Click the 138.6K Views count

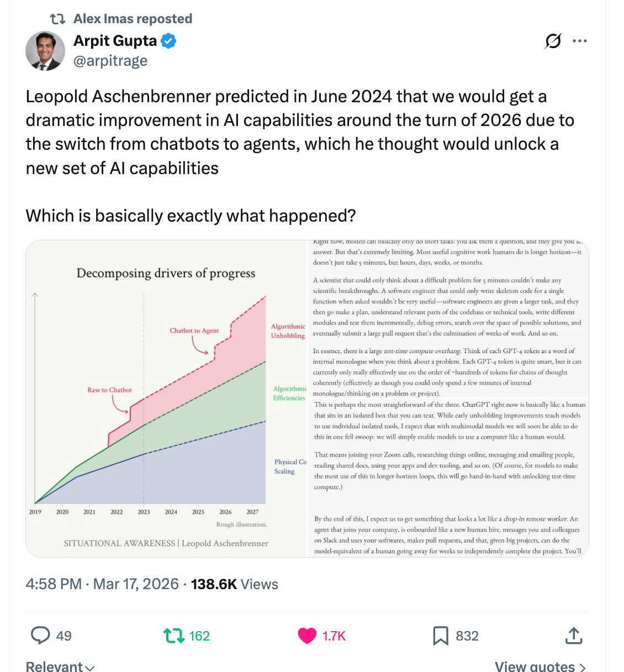click(235, 584)
